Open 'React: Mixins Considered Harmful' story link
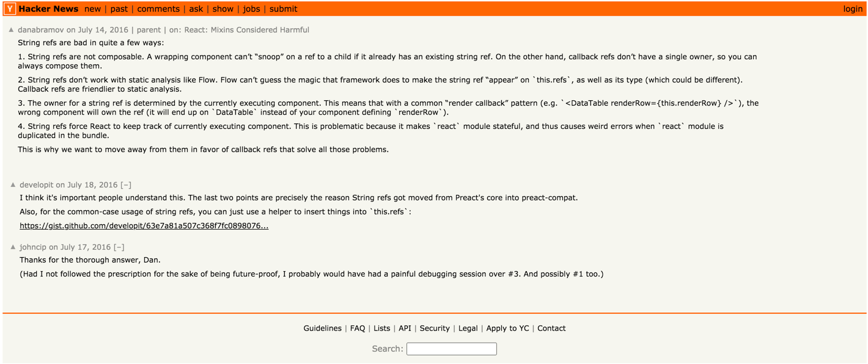Viewport: 868px width, 364px height. 247,30
